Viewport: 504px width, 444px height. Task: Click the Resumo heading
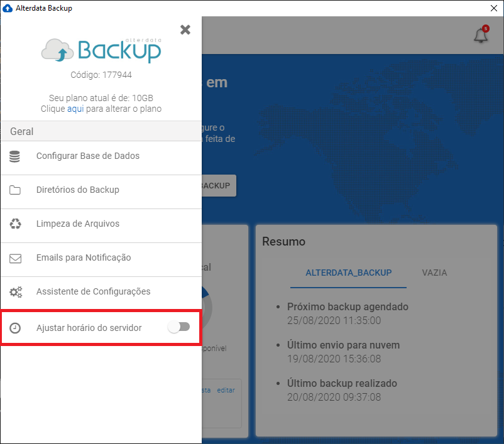(283, 242)
